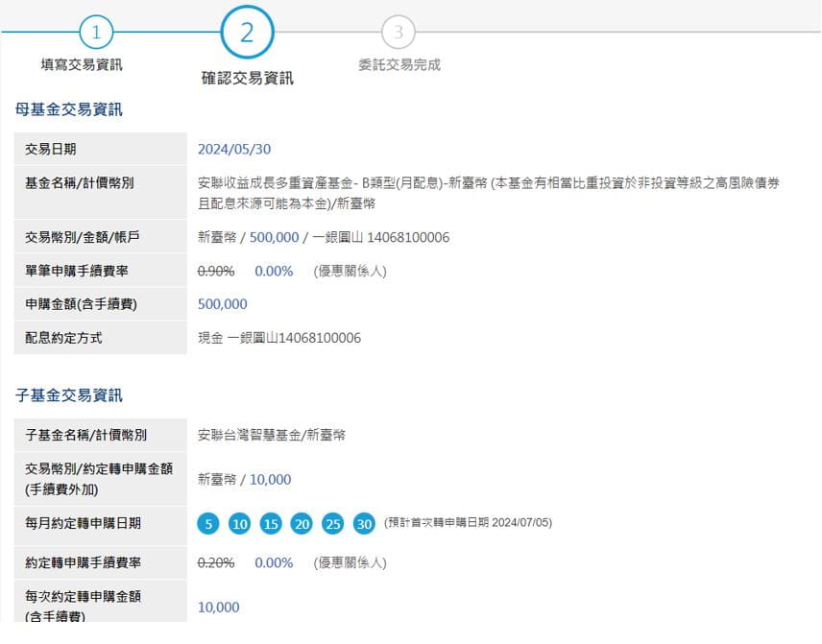Click the step 1 circle icon
Viewport: 822px width, 644px height.
pyautogui.click(x=95, y=34)
